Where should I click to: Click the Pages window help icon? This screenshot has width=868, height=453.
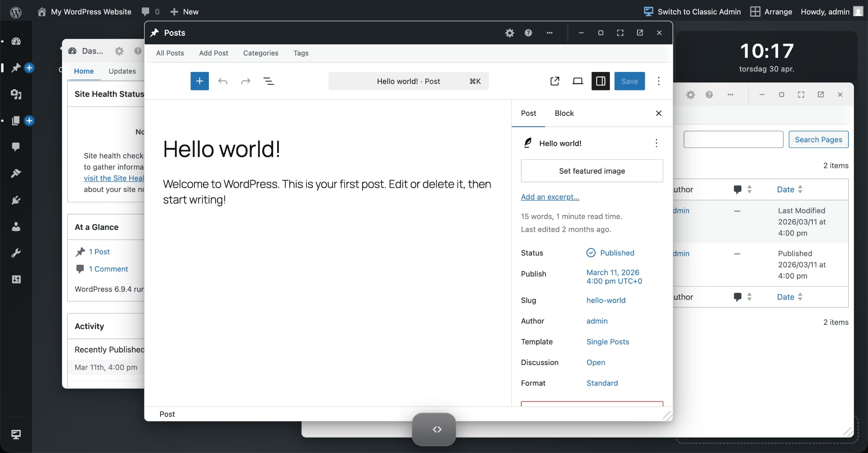pyautogui.click(x=709, y=95)
